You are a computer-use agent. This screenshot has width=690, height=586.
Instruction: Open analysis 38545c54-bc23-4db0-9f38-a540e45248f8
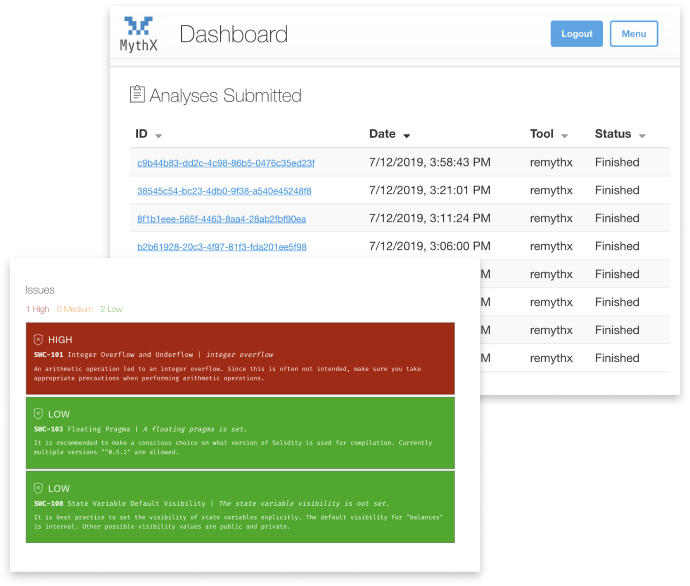(224, 191)
